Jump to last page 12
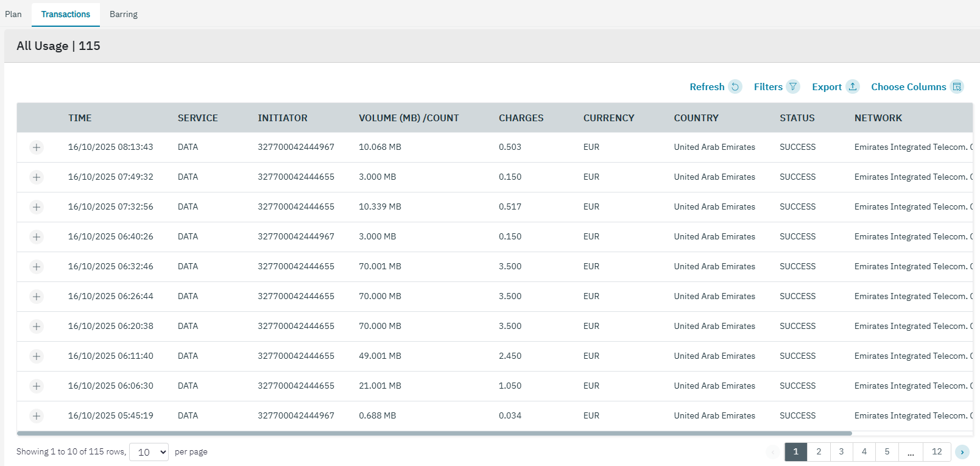This screenshot has width=980, height=466. [x=937, y=451]
